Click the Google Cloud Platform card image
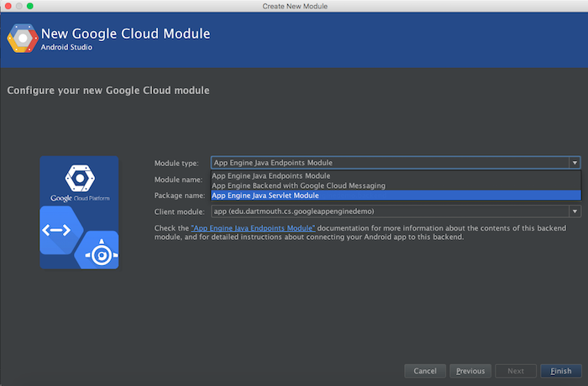Screen dimensions: 588x386 tap(79, 212)
